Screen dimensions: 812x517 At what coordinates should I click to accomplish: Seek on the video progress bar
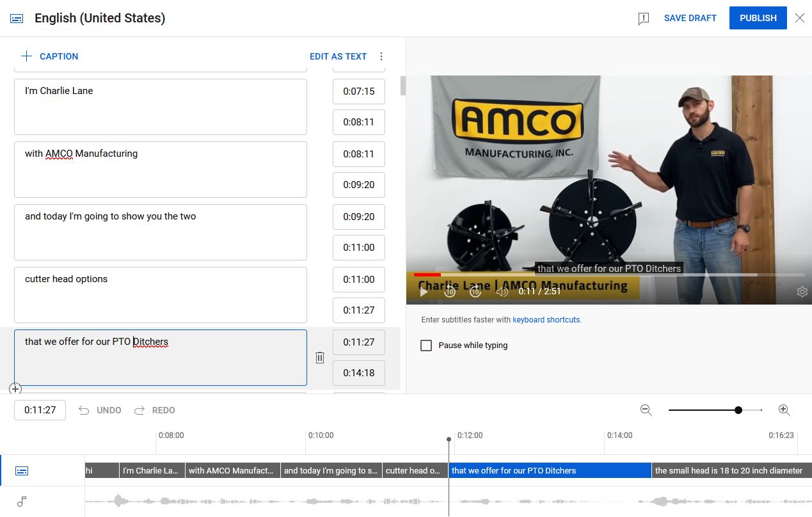coord(609,275)
